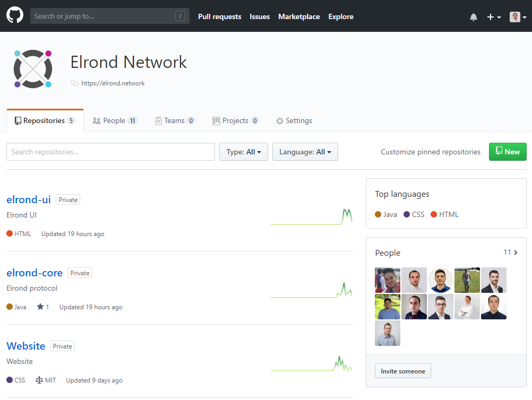The image size is (532, 400).
Task: Click the People panel heading
Action: [x=388, y=253]
